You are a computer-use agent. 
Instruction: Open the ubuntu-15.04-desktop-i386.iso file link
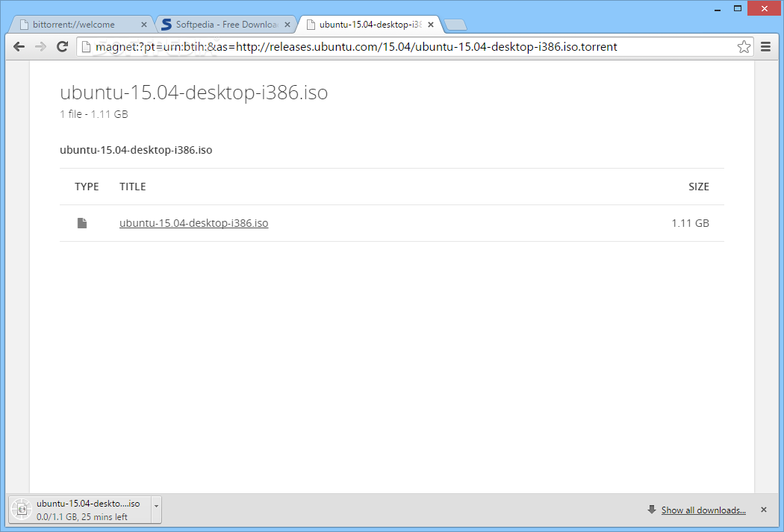[x=194, y=223]
